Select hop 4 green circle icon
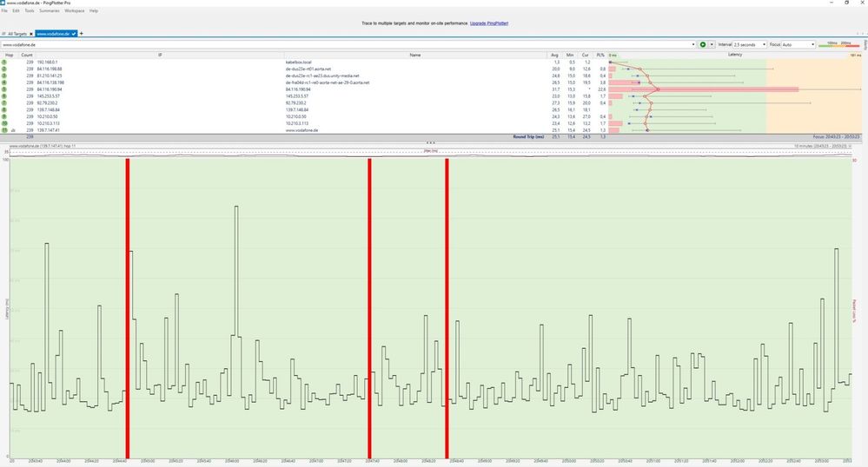 pos(4,82)
